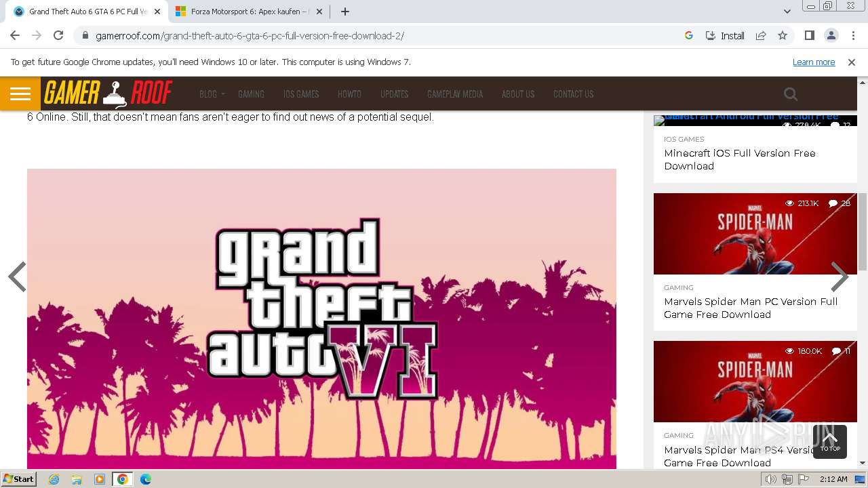The width and height of the screenshot is (868, 488).
Task: Open Minecraft iOS Full Version Free Download
Action: pyautogui.click(x=740, y=159)
